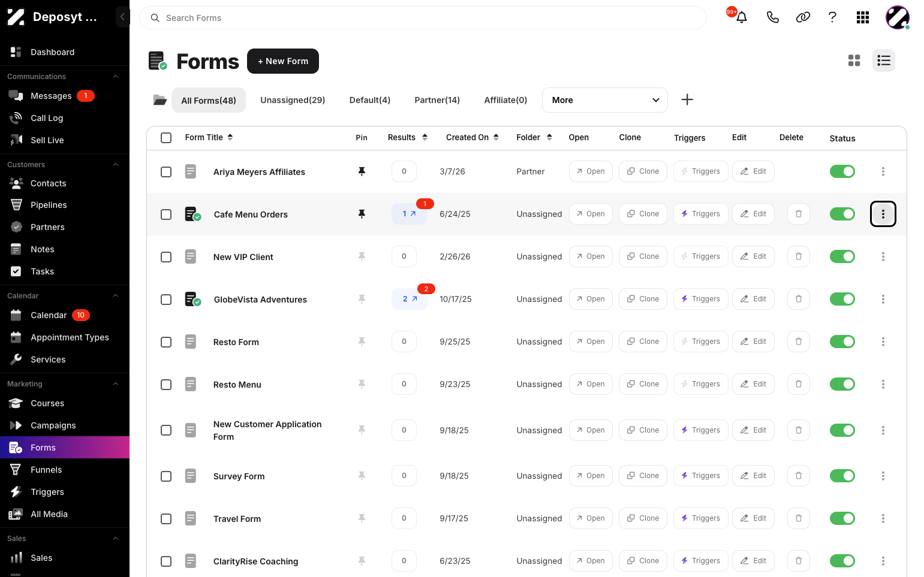Open row menu for Cafe Menu Orders

pos(883,214)
